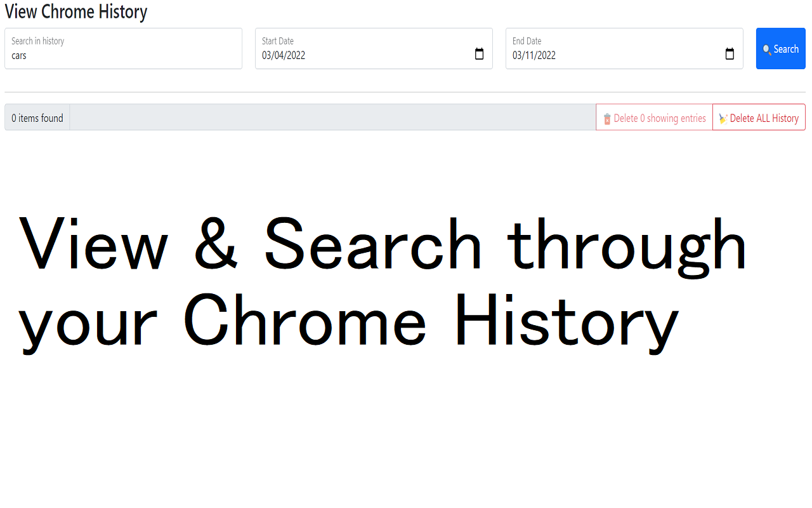Click the 'View Chrome History' heading
812x508 pixels.
pyautogui.click(x=76, y=11)
